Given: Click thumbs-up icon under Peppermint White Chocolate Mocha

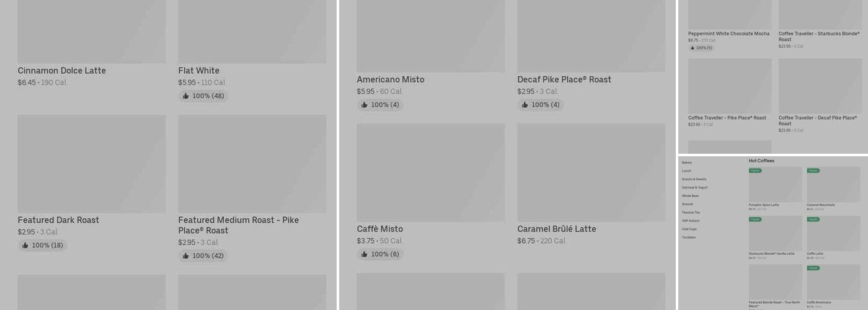Looking at the screenshot, I should (692, 48).
